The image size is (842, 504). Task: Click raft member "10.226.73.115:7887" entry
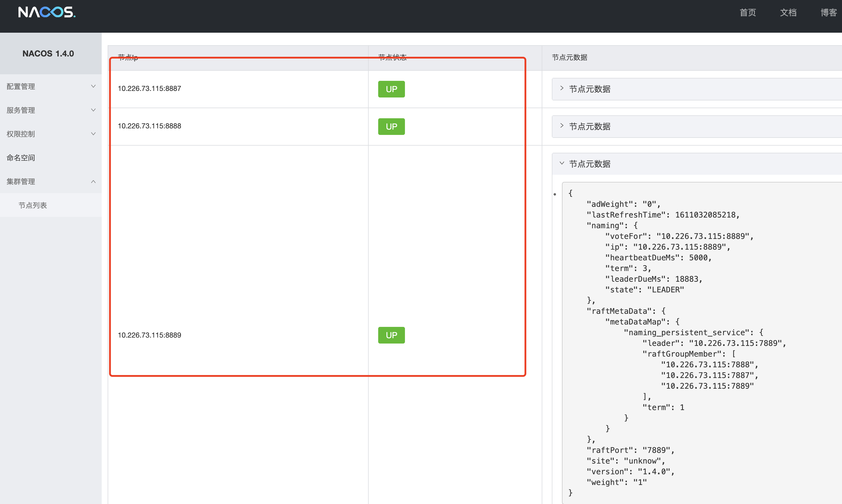tap(709, 375)
